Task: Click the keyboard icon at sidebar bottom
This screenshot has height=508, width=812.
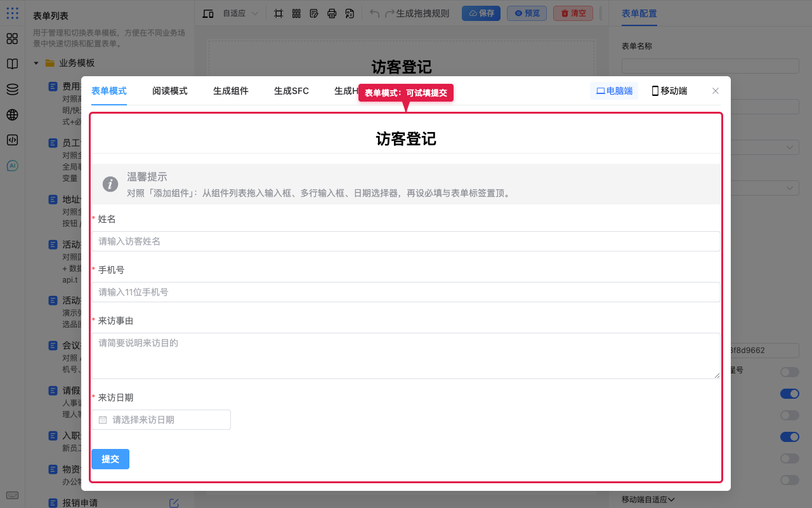Action: coord(12,495)
